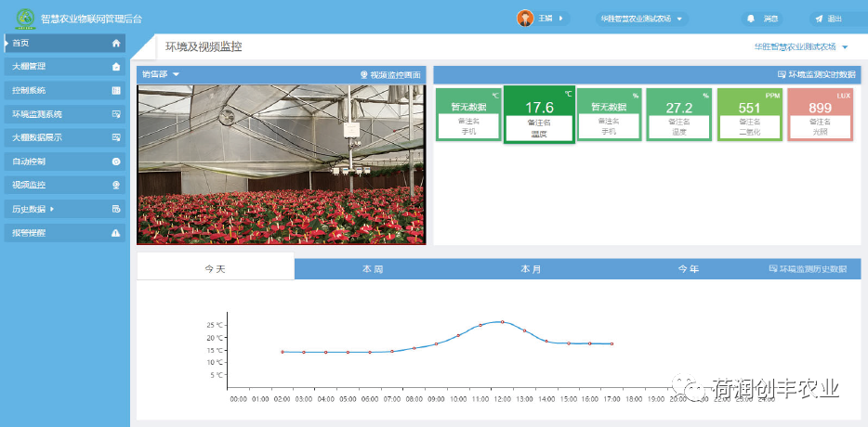
Task: Click the chart data point at 02:00
Action: point(283,352)
